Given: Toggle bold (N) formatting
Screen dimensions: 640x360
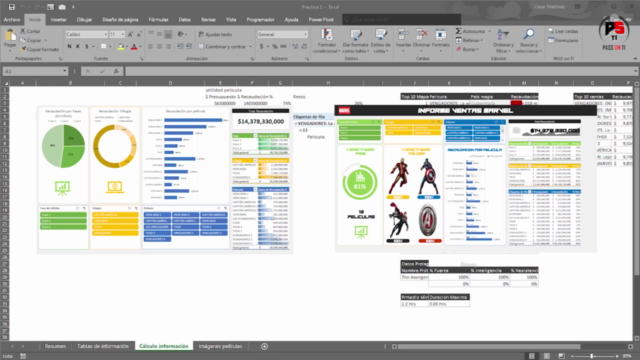Looking at the screenshot, I should [69, 47].
